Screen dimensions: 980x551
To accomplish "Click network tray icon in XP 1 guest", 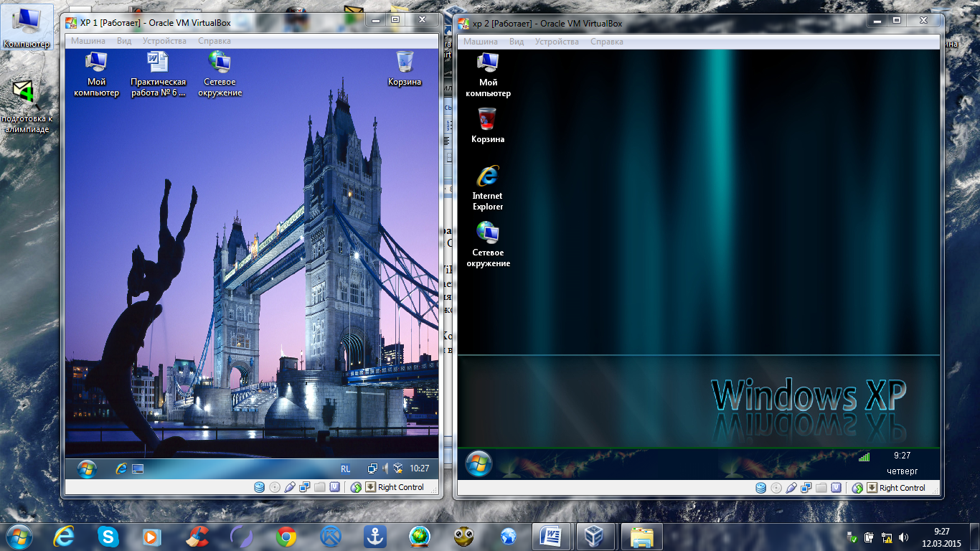I will (x=372, y=468).
